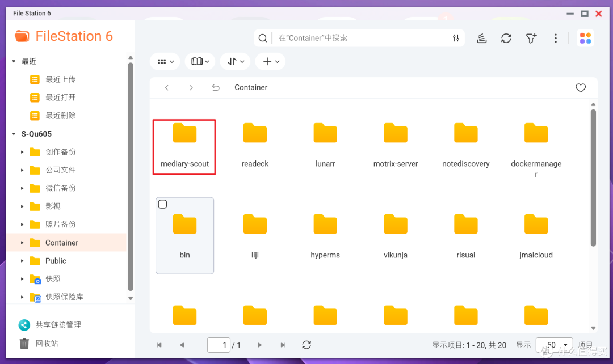Navigate back in folder history

(167, 87)
